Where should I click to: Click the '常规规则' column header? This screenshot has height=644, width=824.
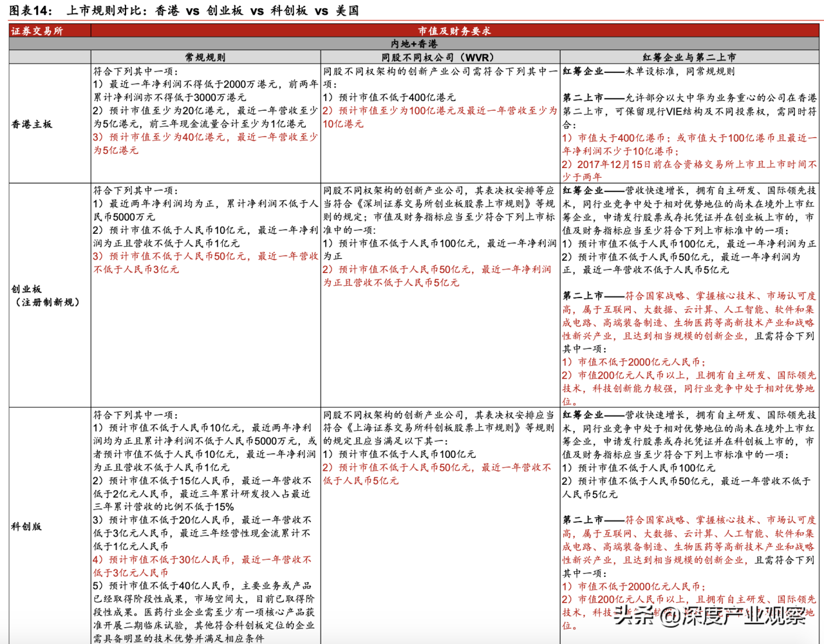pyautogui.click(x=205, y=57)
